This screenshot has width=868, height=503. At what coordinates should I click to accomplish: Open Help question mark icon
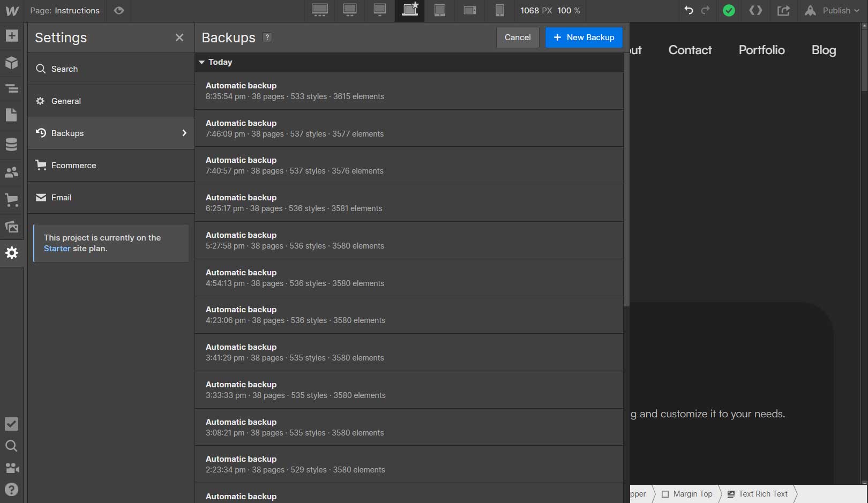11,490
